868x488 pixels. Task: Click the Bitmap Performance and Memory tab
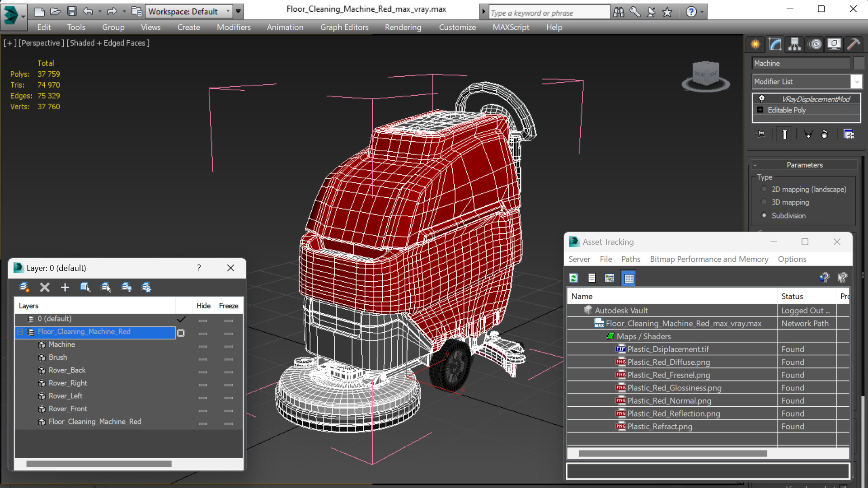pos(708,259)
